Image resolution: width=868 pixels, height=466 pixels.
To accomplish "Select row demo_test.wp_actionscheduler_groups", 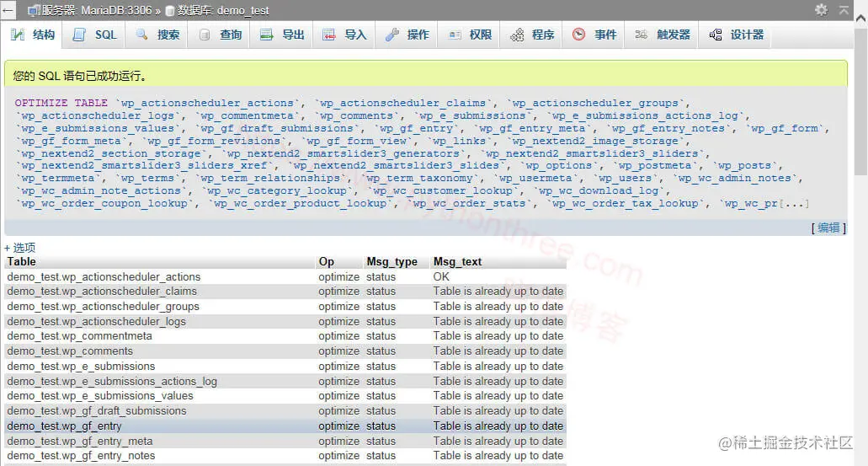I will [x=285, y=307].
